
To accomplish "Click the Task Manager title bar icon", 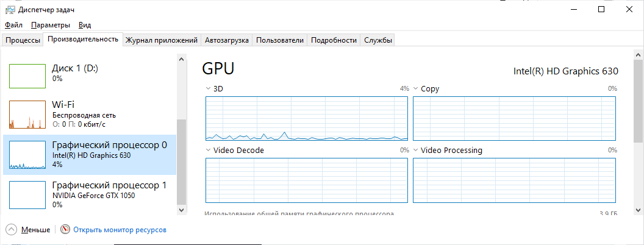I will click(x=10, y=10).
